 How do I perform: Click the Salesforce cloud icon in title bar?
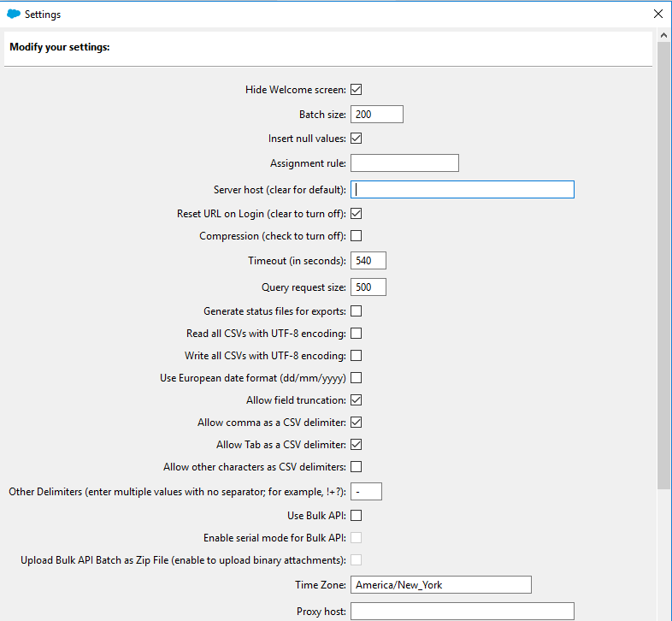point(14,14)
